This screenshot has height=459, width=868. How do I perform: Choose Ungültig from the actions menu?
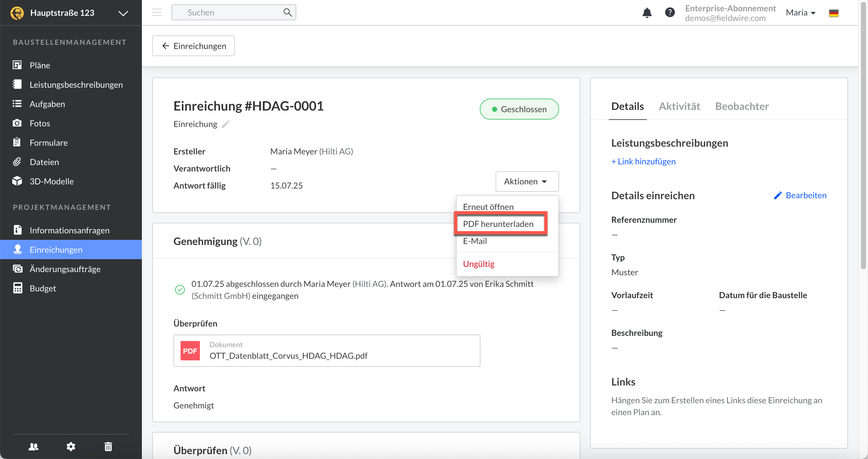(478, 264)
